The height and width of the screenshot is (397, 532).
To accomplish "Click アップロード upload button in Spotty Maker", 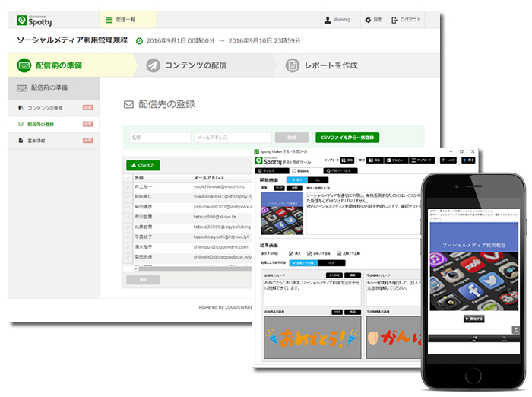I will [x=422, y=160].
